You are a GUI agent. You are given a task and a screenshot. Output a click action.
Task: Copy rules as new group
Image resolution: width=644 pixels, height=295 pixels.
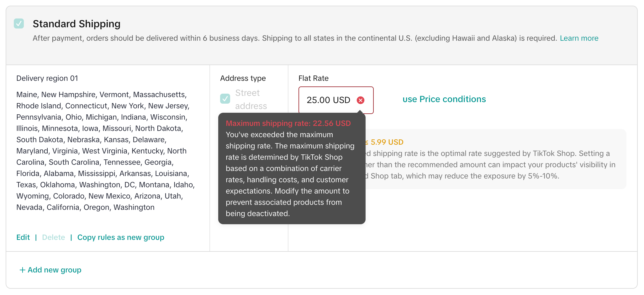pos(121,237)
